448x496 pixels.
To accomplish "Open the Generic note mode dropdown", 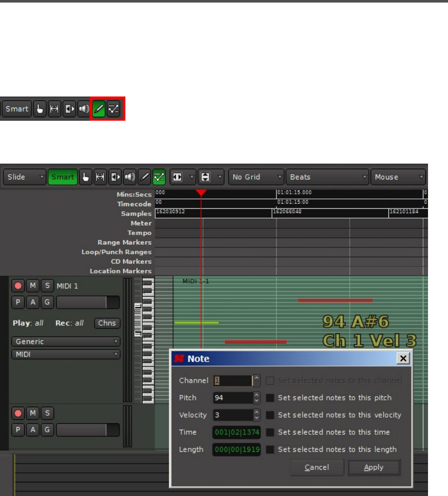I will tap(66, 342).
